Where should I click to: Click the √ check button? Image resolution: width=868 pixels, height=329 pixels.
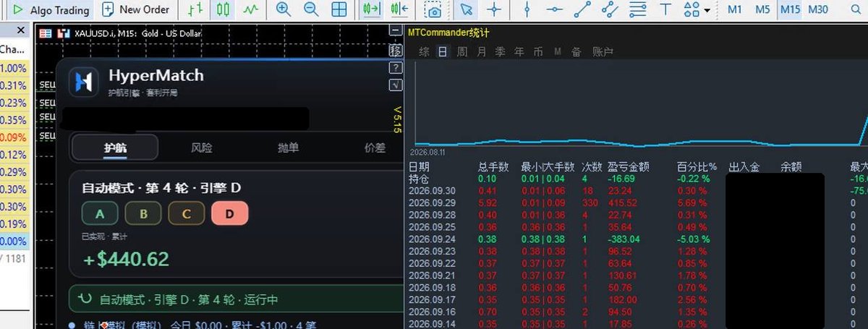point(395,85)
